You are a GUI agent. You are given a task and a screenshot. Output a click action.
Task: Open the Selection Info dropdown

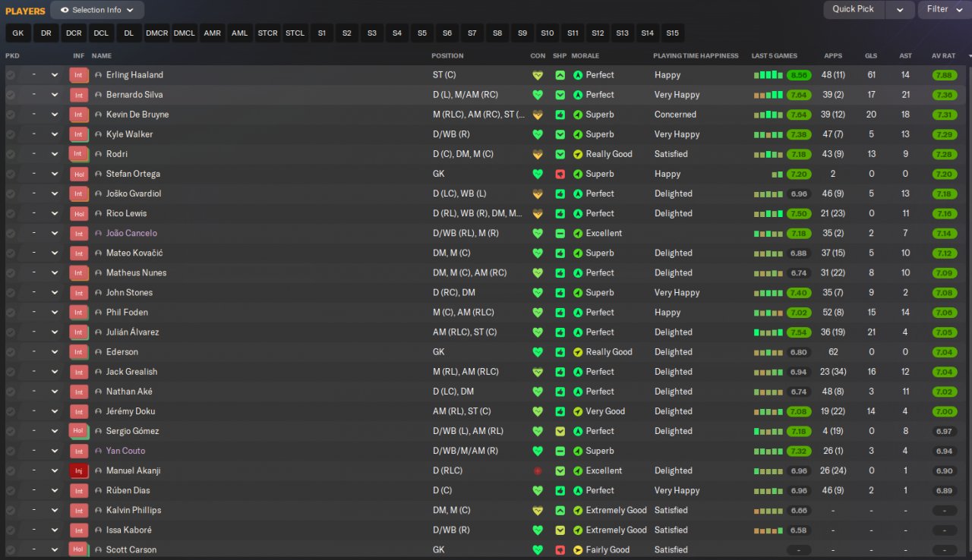[x=97, y=11]
